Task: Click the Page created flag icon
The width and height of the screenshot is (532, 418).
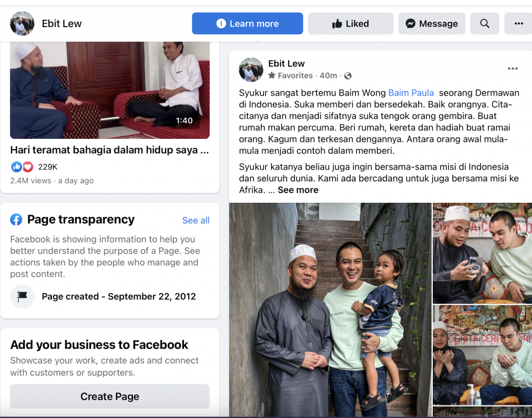Action: pyautogui.click(x=22, y=296)
